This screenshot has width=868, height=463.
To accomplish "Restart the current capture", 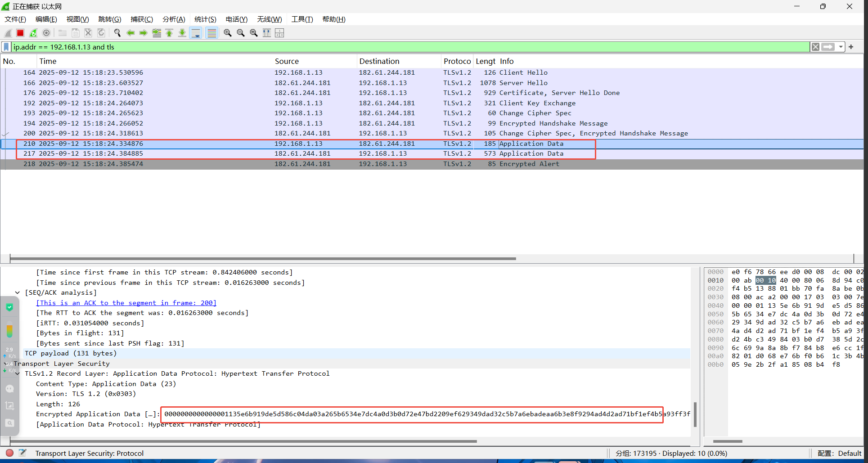I will click(33, 33).
